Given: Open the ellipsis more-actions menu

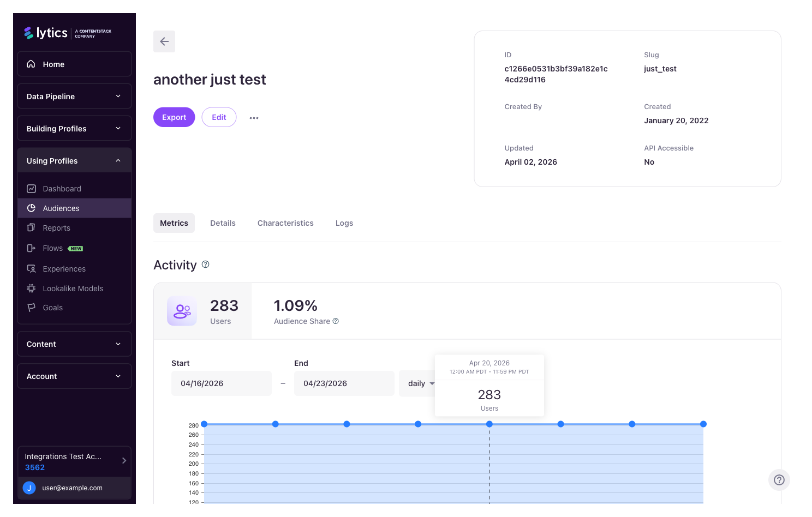Looking at the screenshot, I should [254, 117].
